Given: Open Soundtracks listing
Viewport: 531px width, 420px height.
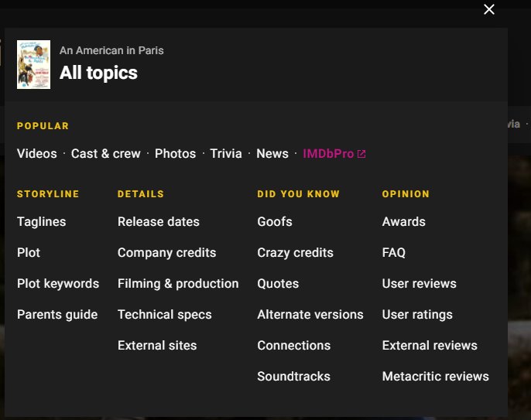Looking at the screenshot, I should pyautogui.click(x=293, y=377).
